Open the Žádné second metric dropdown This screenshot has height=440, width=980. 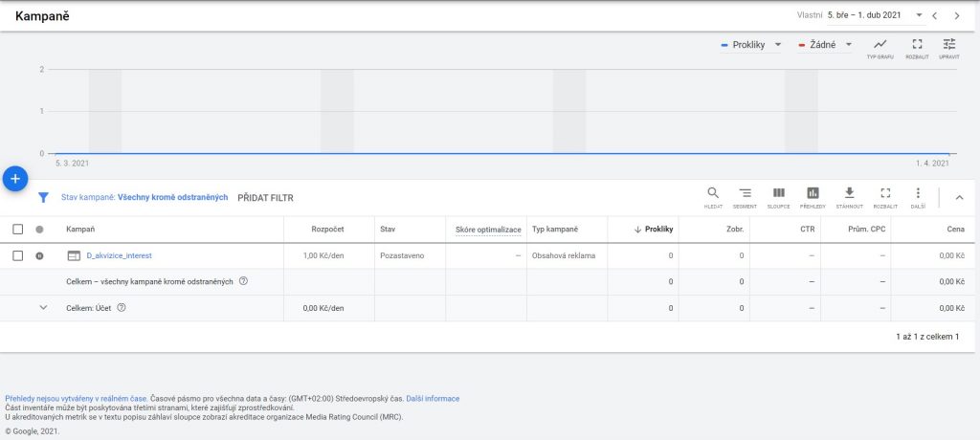pos(826,45)
